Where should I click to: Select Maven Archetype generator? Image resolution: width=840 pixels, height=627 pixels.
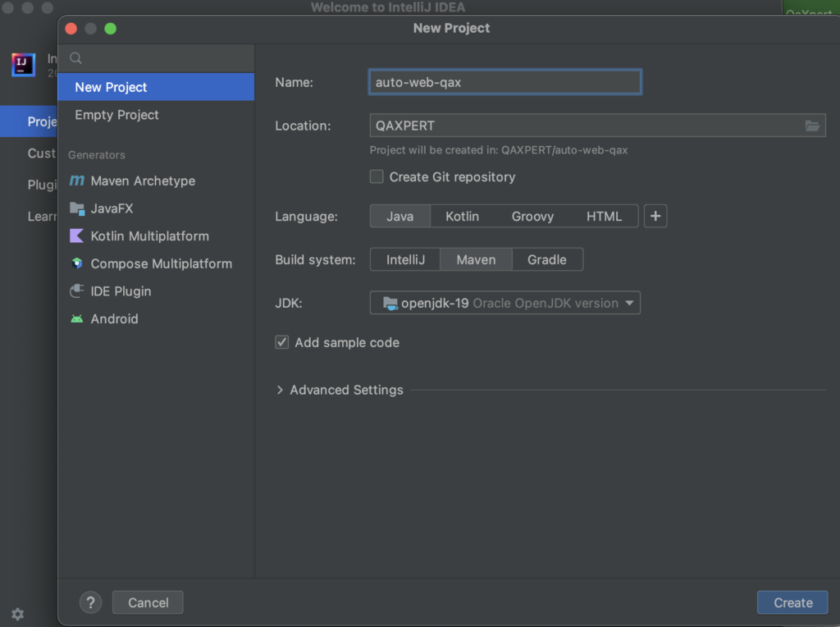click(156, 181)
